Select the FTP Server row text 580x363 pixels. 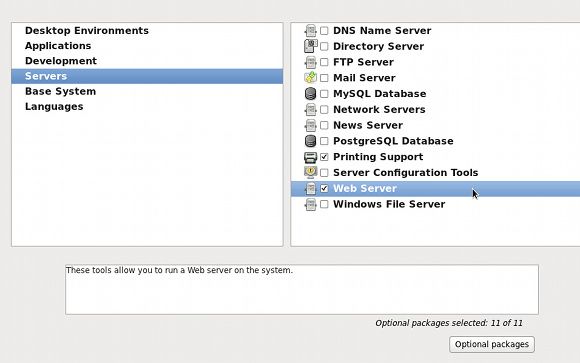pos(363,62)
